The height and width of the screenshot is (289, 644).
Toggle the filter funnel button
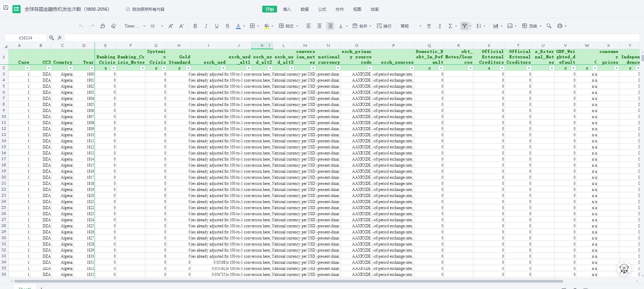pyautogui.click(x=465, y=26)
